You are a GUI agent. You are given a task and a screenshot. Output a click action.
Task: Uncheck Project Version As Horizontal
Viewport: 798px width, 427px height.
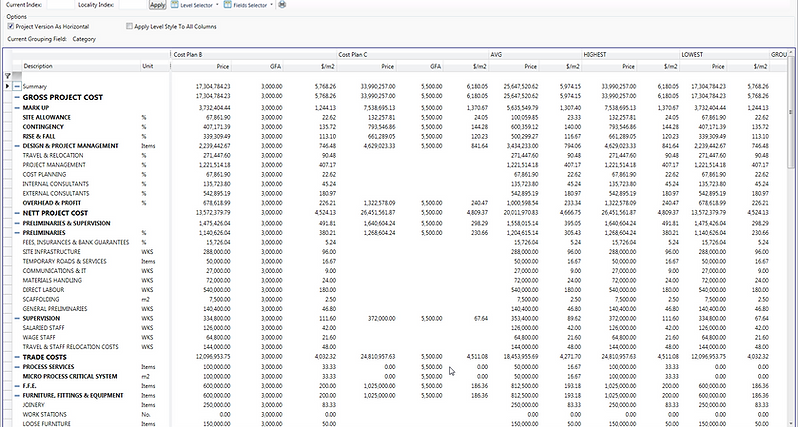coord(11,26)
